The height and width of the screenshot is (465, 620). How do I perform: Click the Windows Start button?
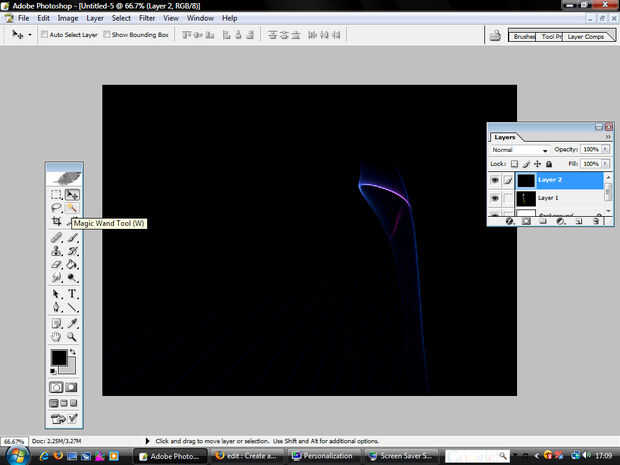[17, 456]
